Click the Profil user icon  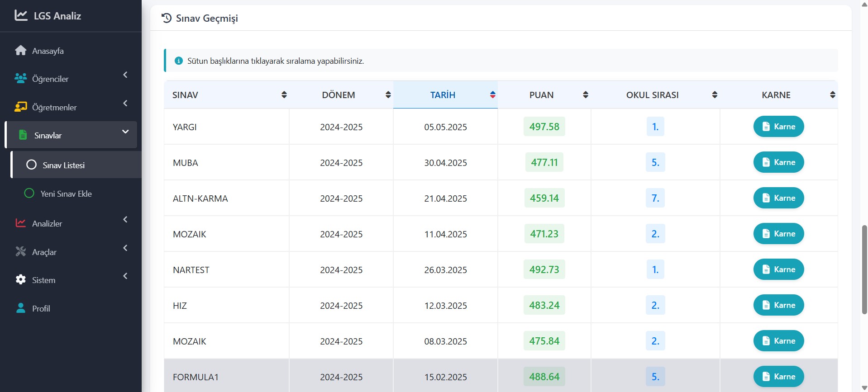pos(21,308)
